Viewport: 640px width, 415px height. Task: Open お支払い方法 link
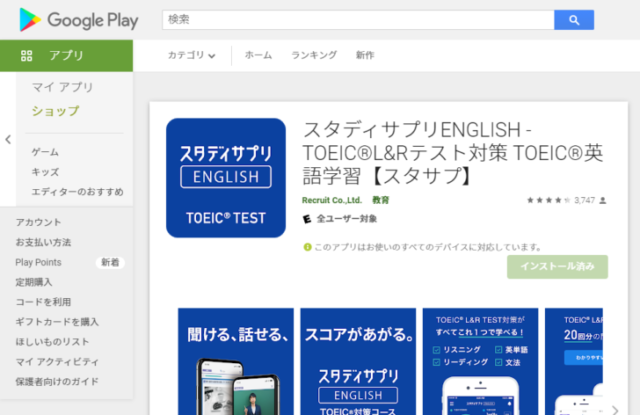pyautogui.click(x=43, y=242)
